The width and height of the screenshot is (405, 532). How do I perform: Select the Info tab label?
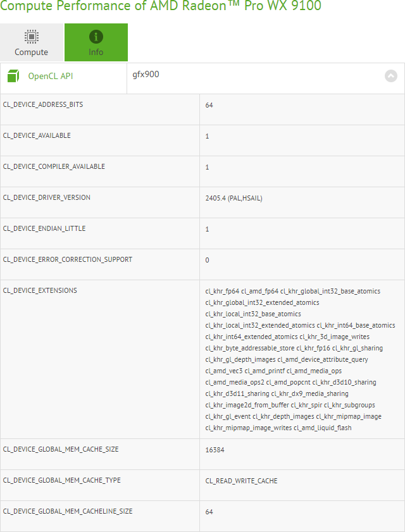[96, 52]
